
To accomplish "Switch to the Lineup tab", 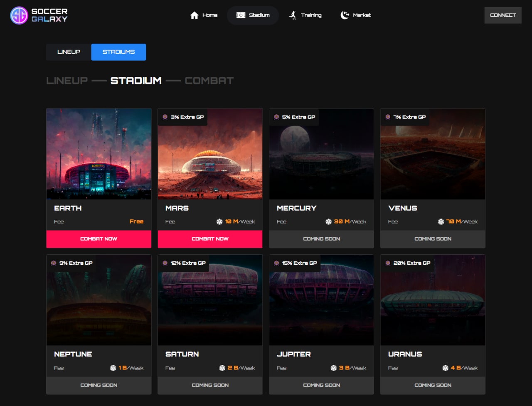I will 69,52.
